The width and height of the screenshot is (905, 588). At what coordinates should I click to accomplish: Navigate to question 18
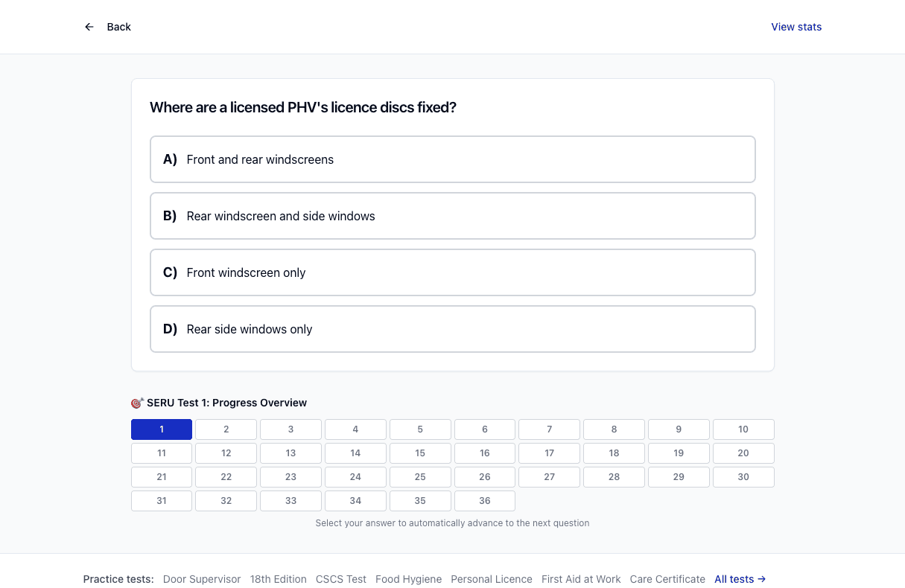[x=614, y=453]
